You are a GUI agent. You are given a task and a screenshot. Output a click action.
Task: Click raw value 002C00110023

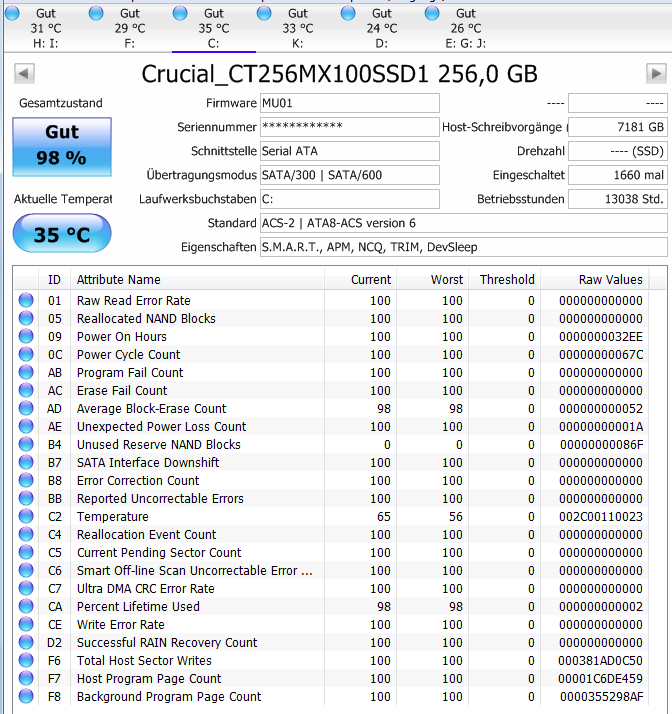click(x=601, y=516)
